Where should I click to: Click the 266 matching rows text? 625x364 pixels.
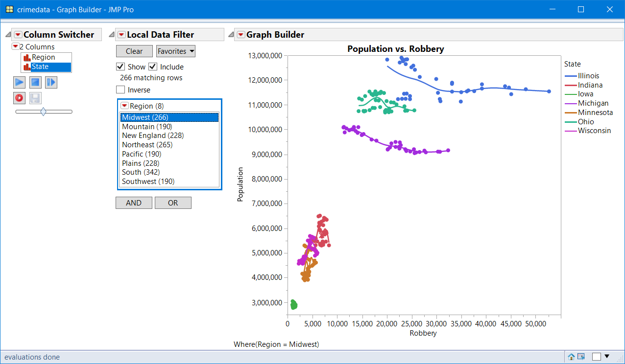pyautogui.click(x=151, y=78)
